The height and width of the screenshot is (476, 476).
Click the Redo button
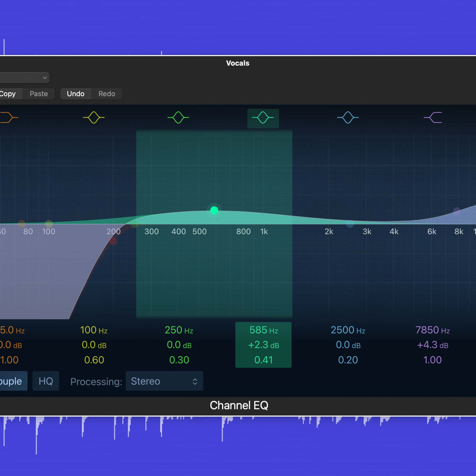tap(107, 94)
